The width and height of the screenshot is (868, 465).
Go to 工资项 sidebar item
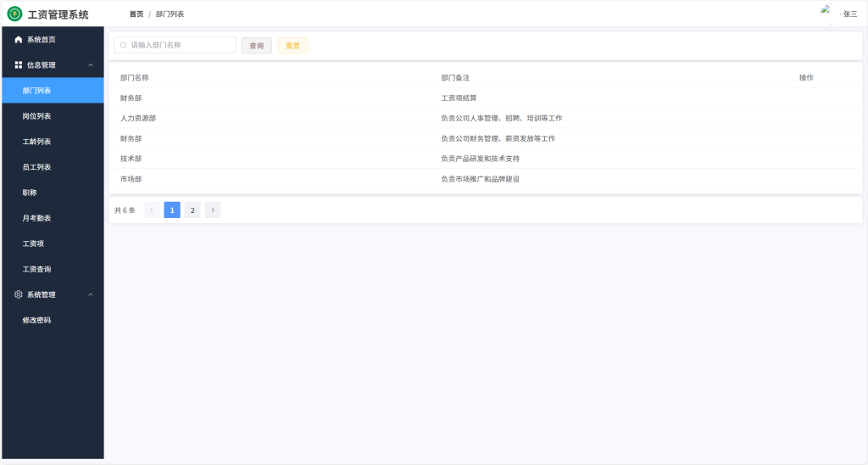click(53, 244)
